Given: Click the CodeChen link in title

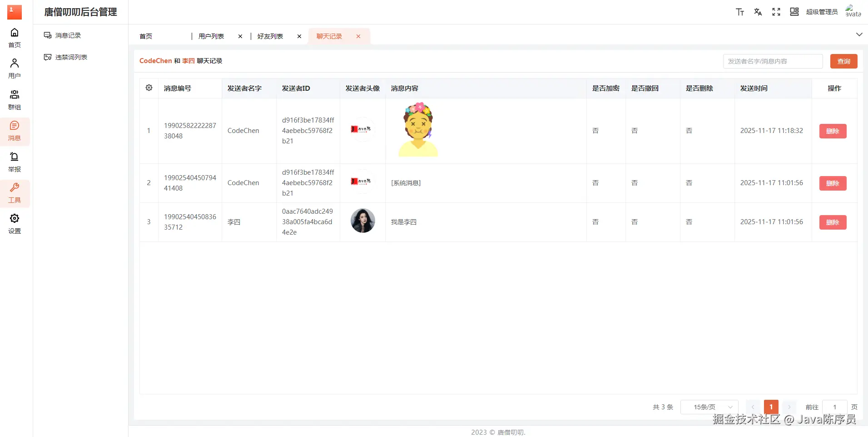Looking at the screenshot, I should tap(155, 61).
